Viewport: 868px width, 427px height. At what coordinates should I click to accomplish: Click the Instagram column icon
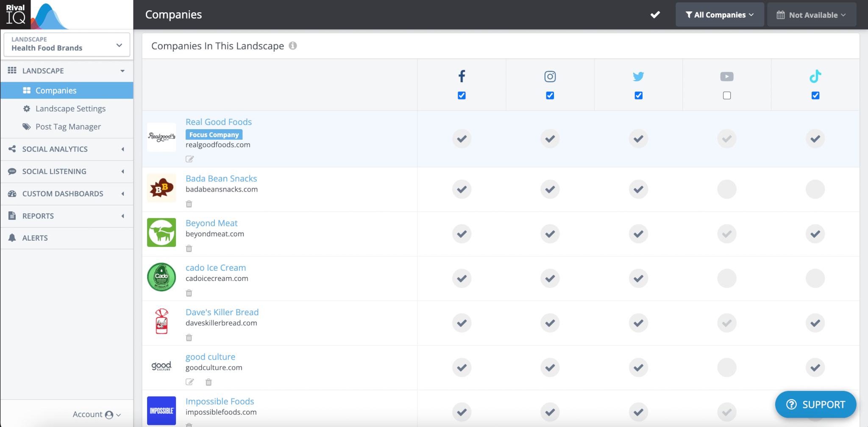550,77
